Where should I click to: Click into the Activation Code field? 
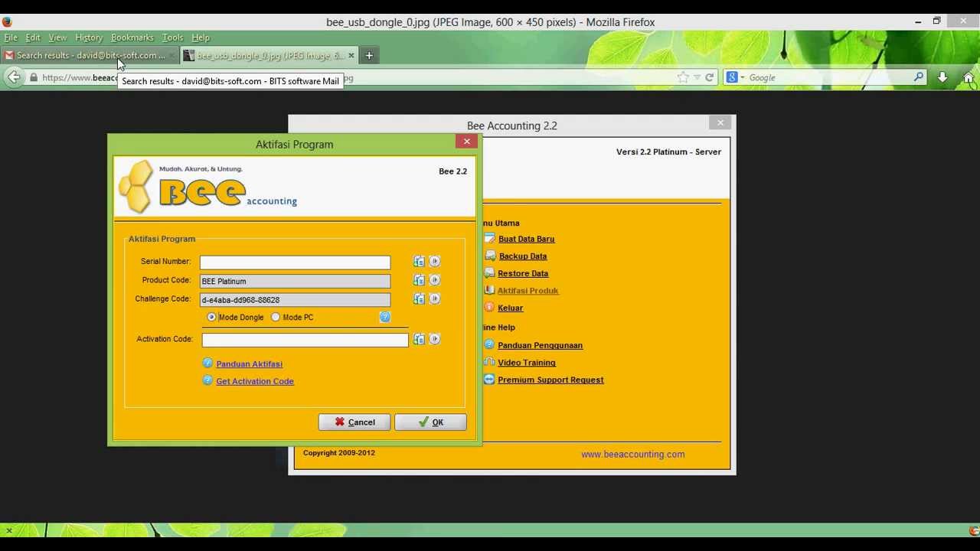coord(305,340)
